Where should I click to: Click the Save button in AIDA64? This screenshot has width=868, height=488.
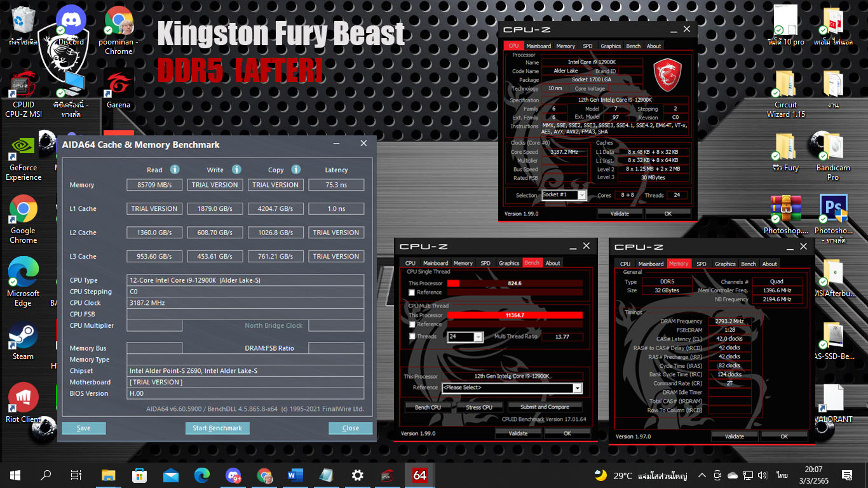84,428
